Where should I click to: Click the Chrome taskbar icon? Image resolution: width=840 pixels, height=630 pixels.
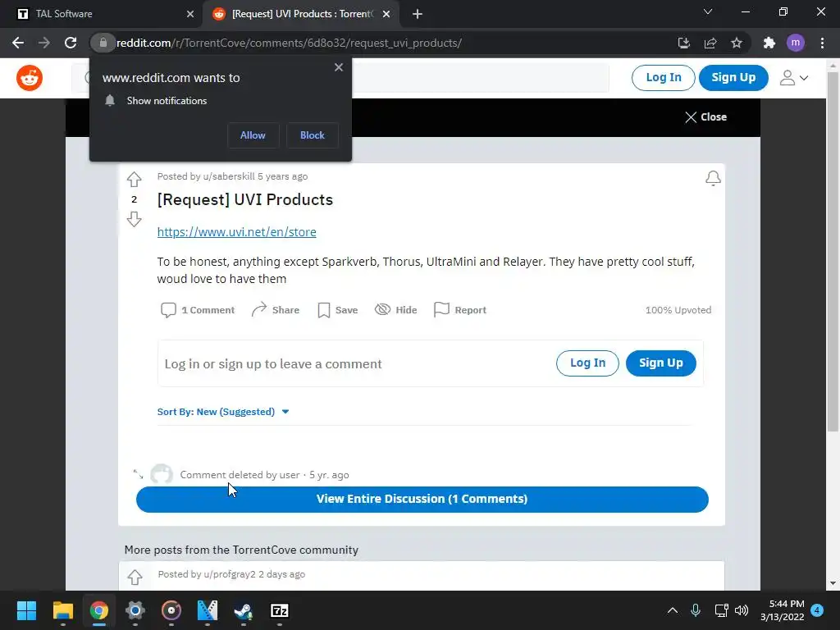click(98, 610)
